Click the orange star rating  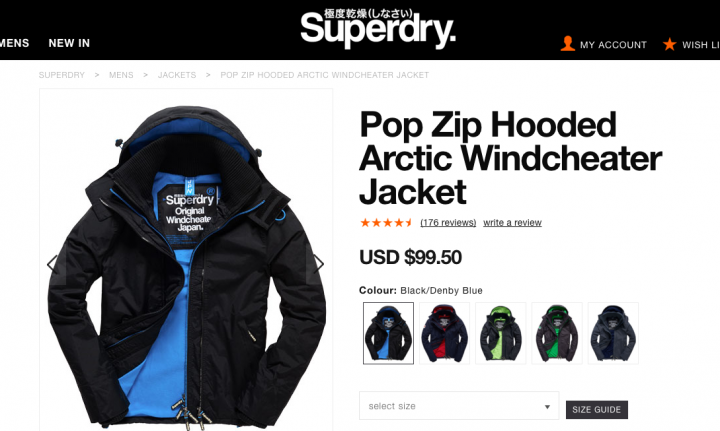[x=386, y=223]
